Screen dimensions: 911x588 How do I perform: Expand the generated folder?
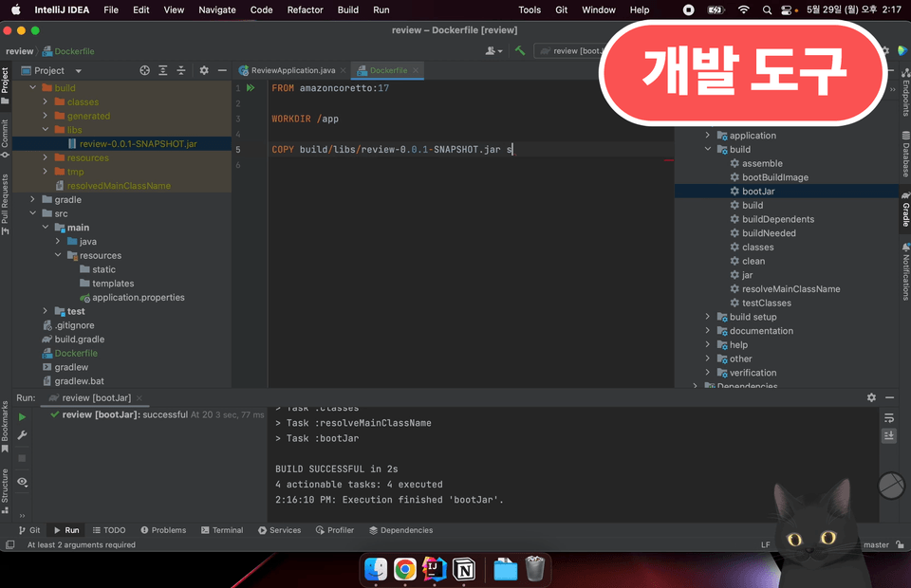point(46,116)
